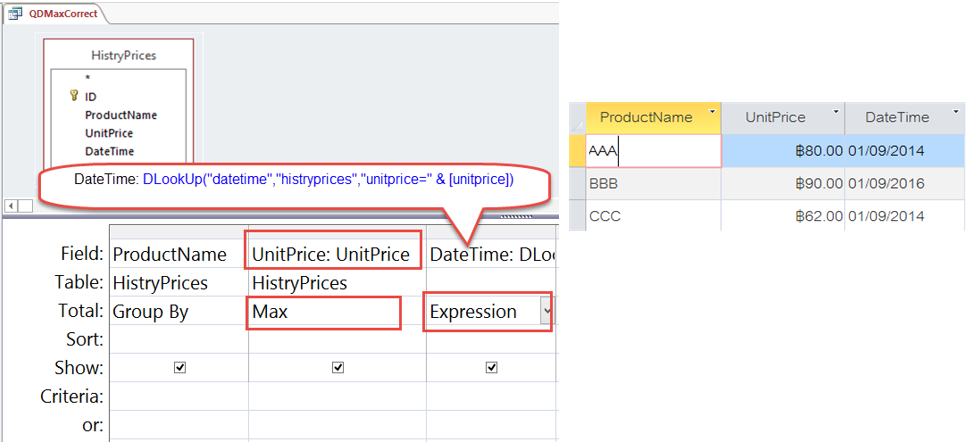
Task: Toggle the Show checkbox under UnitPrice column
Action: point(336,368)
